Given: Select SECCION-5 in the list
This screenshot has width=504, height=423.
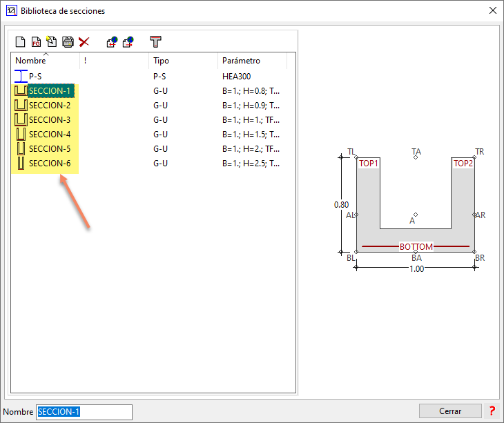Looking at the screenshot, I should click(x=50, y=149).
